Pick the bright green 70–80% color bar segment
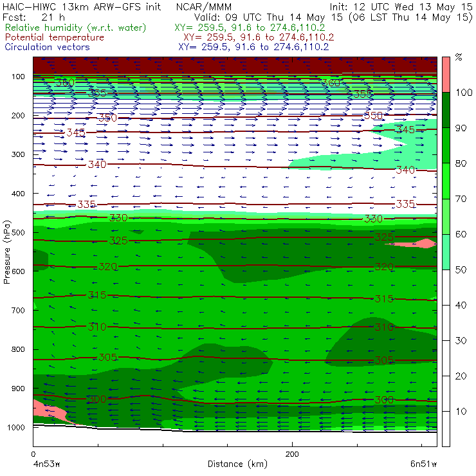 [x=446, y=181]
